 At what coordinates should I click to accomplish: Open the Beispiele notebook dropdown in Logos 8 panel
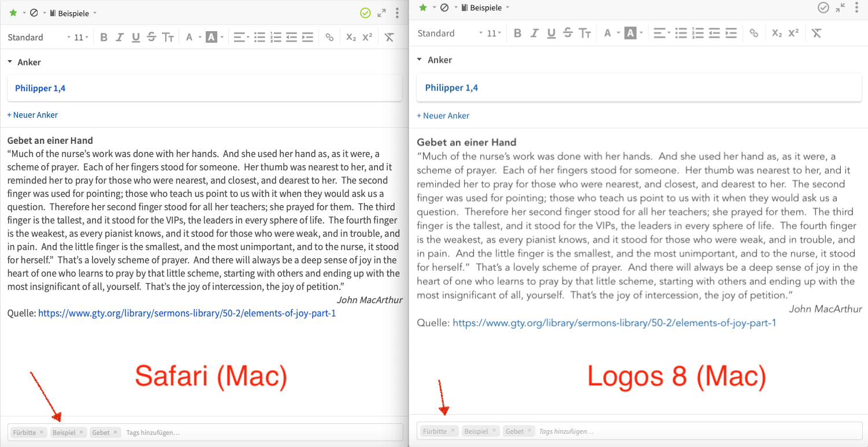(x=485, y=8)
